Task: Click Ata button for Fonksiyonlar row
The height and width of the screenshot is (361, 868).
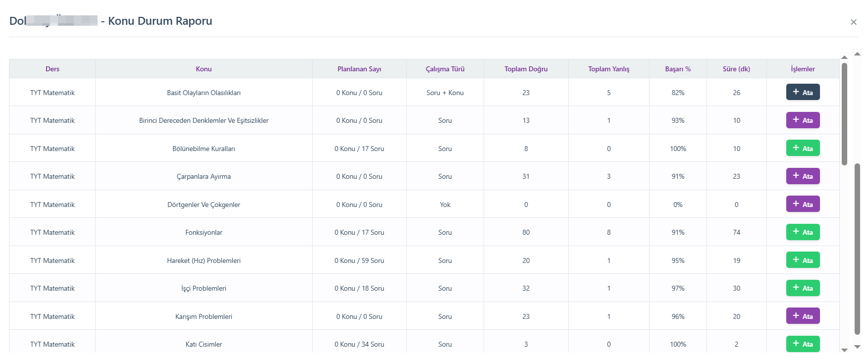Action: [x=803, y=232]
